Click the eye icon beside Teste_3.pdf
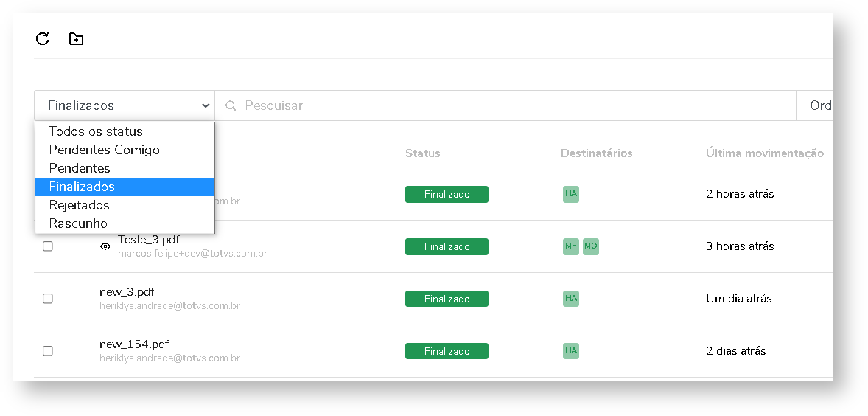The height and width of the screenshot is (416, 868). (105, 246)
